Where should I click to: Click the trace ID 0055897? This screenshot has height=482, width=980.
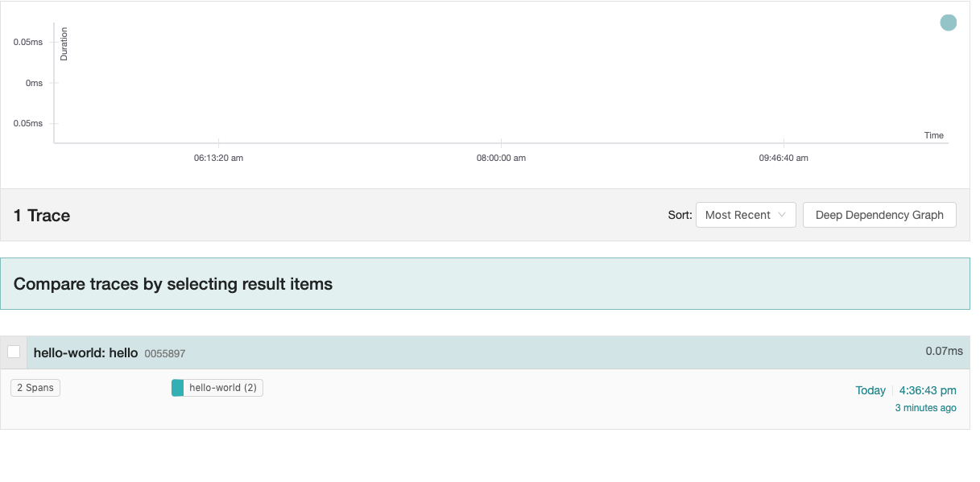point(165,353)
